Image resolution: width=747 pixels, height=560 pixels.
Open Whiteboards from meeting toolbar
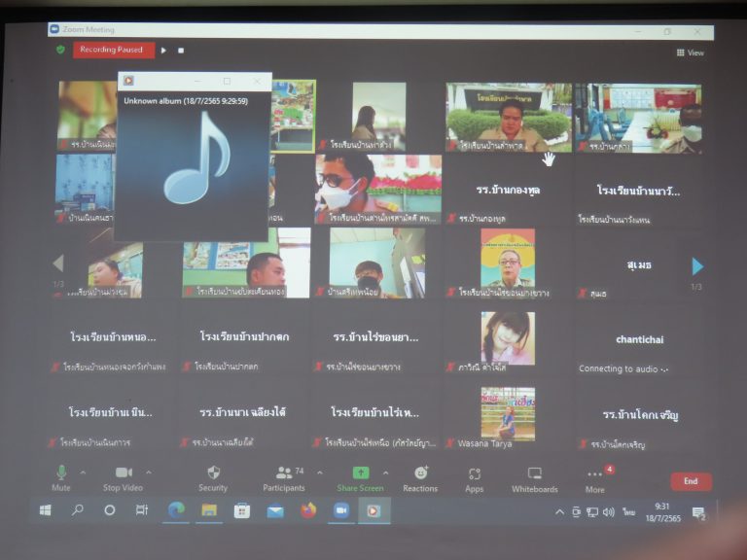tap(535, 475)
